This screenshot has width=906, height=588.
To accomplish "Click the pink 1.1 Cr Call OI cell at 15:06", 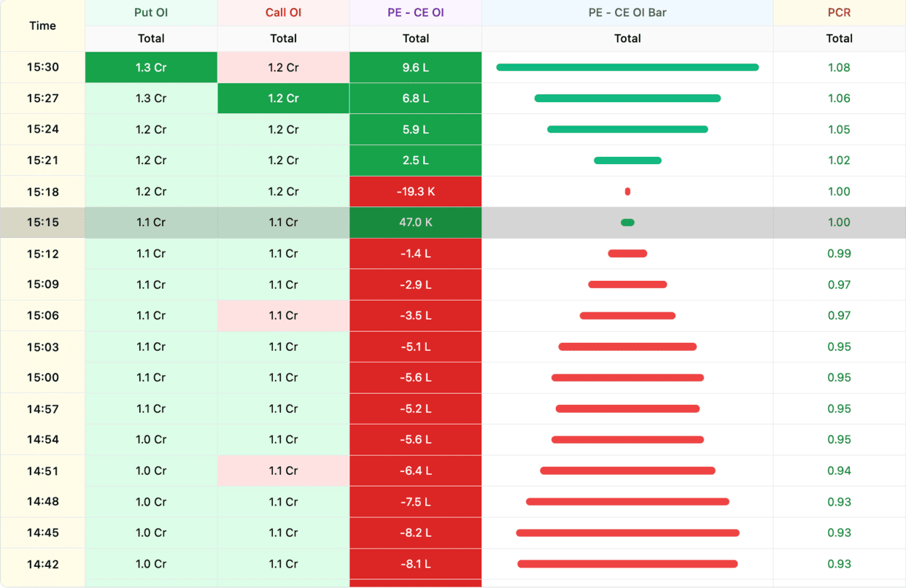I will click(283, 315).
